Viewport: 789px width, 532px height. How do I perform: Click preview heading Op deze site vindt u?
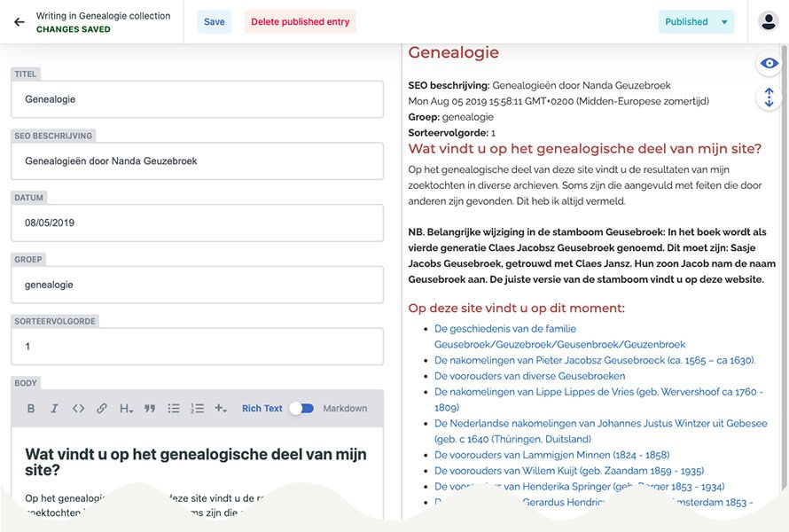(x=516, y=308)
